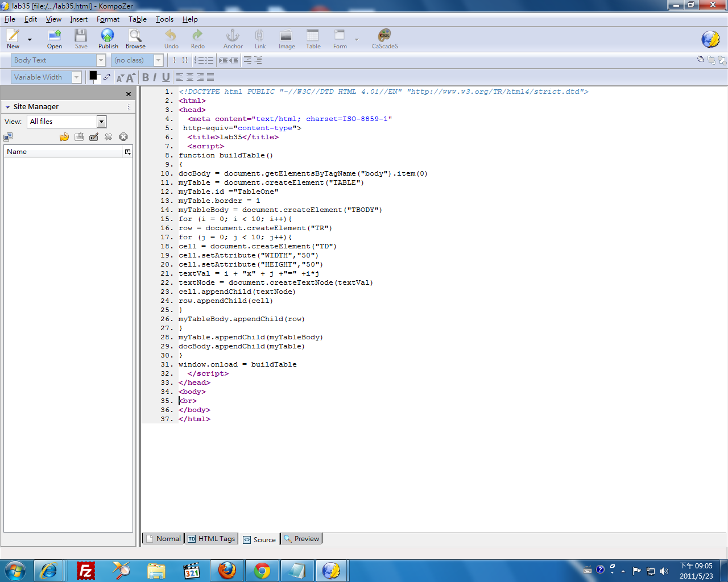Pick the black text color swatch
This screenshot has width=728, height=582.
click(x=93, y=75)
